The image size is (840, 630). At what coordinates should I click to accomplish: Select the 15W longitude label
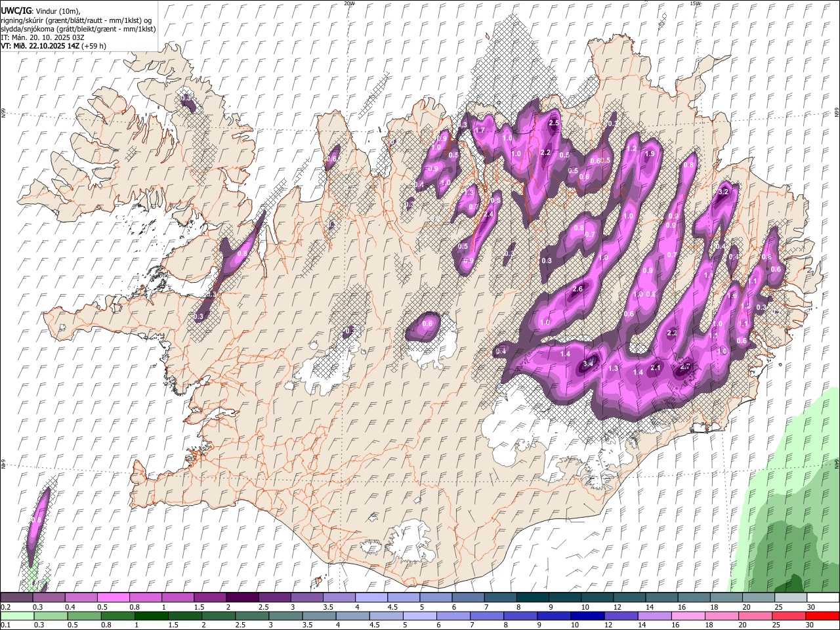(695, 3)
